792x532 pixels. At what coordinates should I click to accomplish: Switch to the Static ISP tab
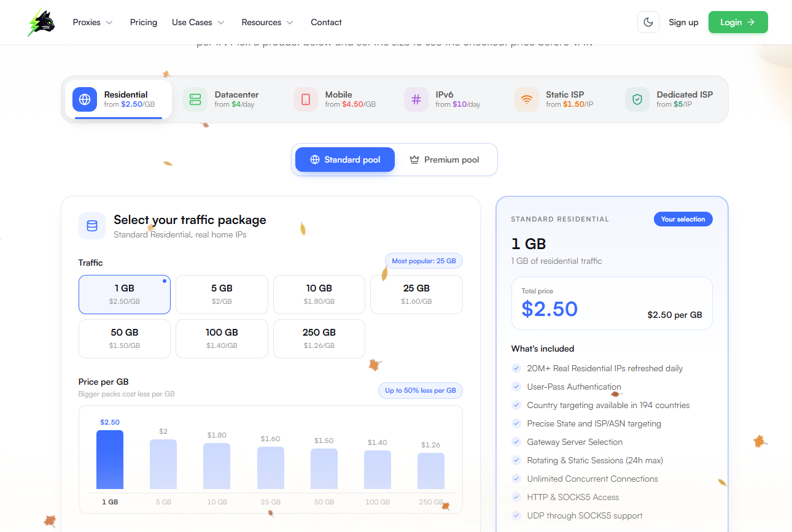click(x=561, y=99)
